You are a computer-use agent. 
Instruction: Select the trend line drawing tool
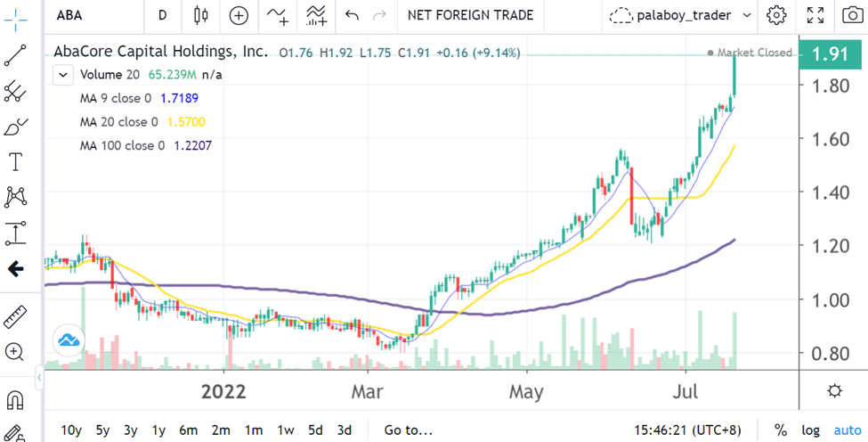coord(15,56)
